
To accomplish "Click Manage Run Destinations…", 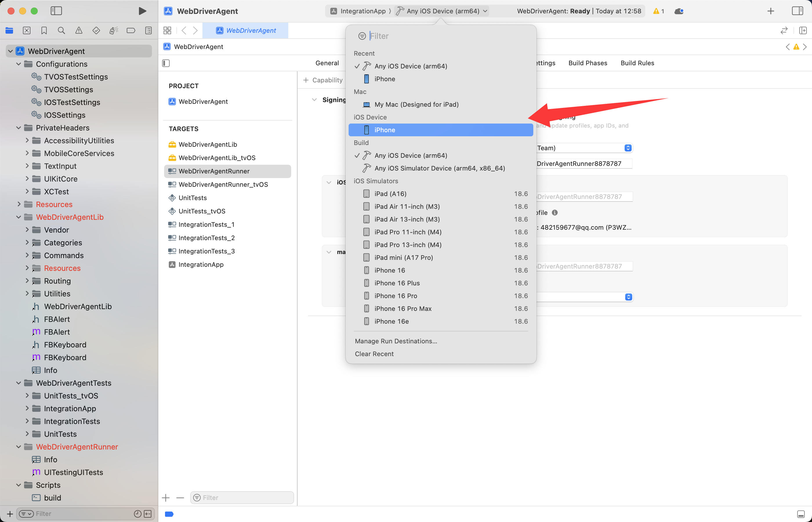I will pos(396,341).
